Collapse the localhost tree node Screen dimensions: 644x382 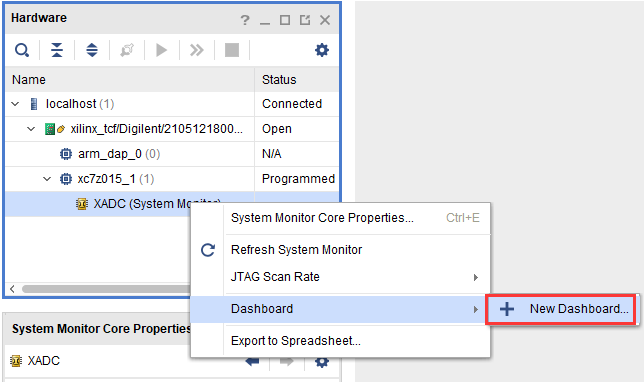[x=15, y=104]
